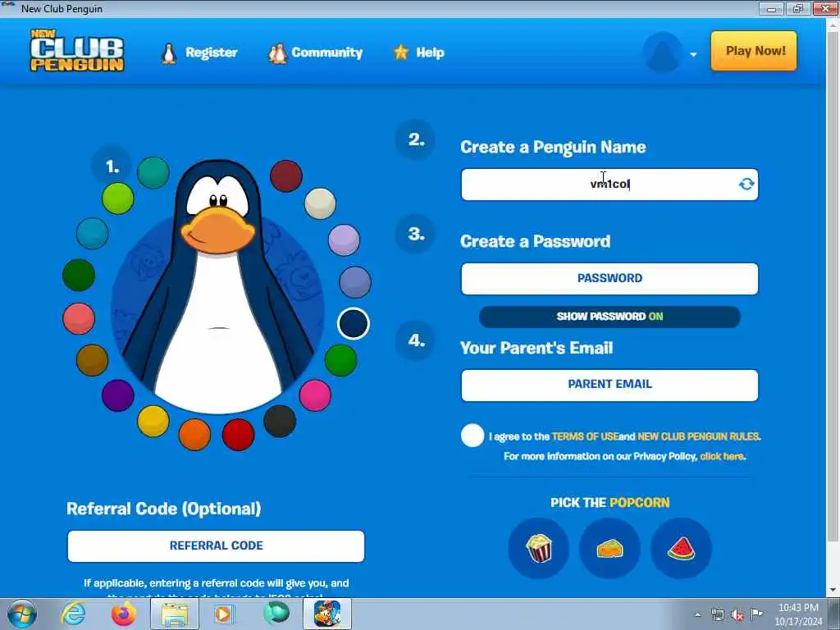Viewport: 840px width, 630px height.
Task: Choose the hot pink penguin color
Action: click(315, 395)
